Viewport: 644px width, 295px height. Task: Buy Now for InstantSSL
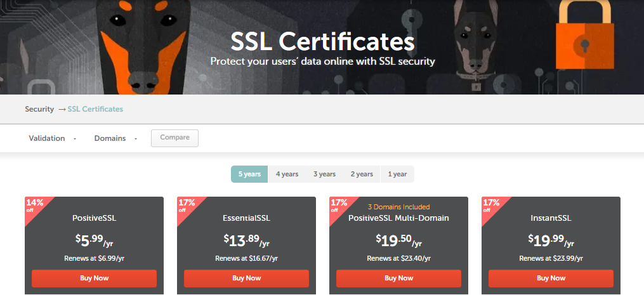(x=551, y=278)
